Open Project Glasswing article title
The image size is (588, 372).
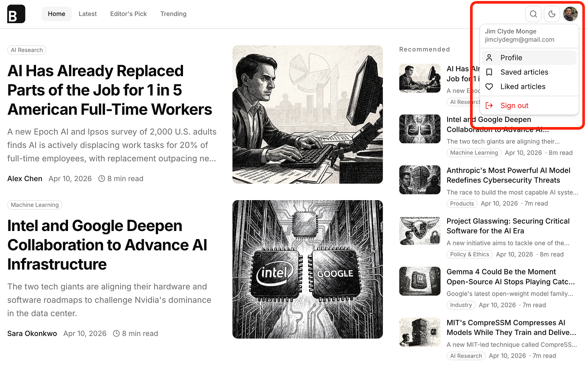coord(508,226)
